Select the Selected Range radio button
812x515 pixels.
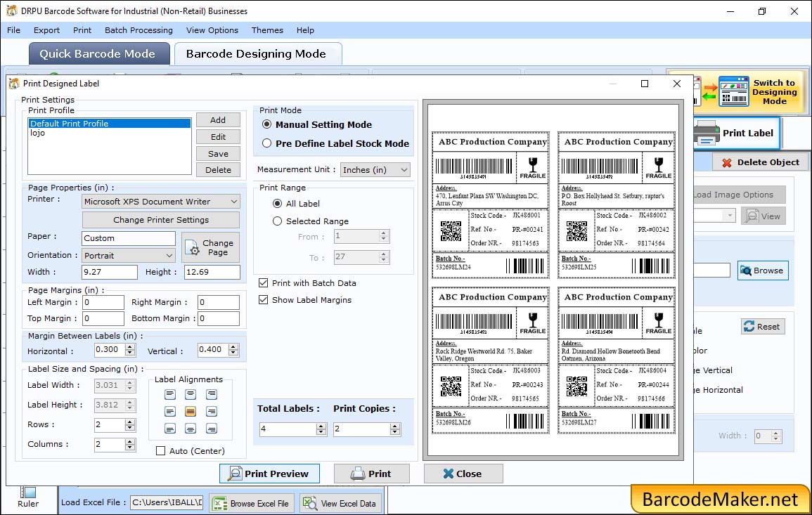coord(277,221)
